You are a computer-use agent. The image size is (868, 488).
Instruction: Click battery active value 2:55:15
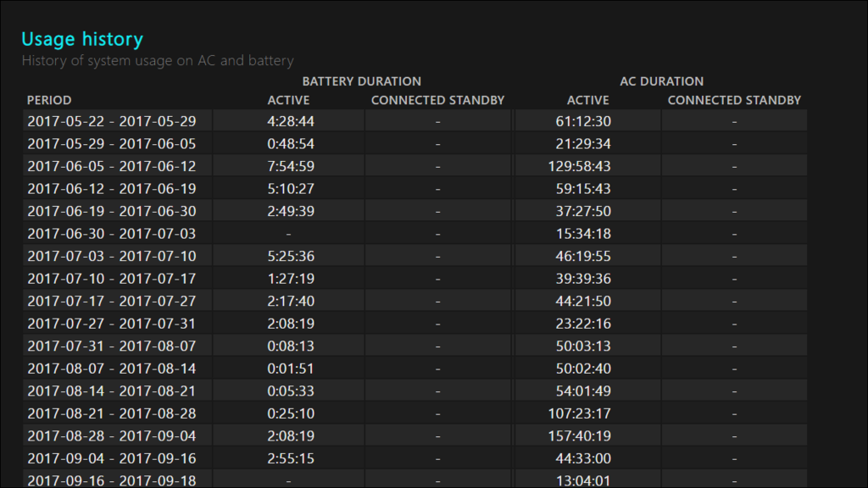click(x=291, y=458)
